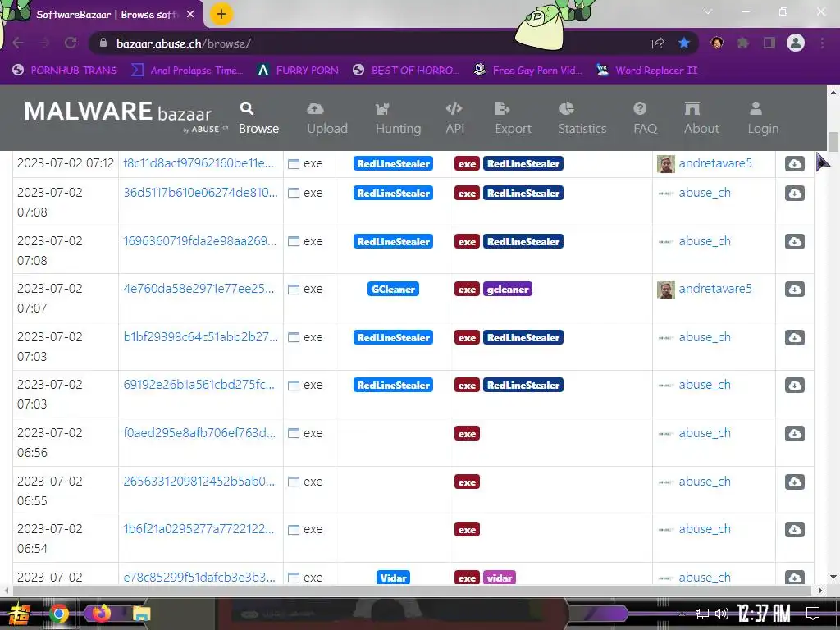840x630 pixels.
Task: Click RedLineStealer signature badge in 07:12 row
Action: (x=393, y=163)
